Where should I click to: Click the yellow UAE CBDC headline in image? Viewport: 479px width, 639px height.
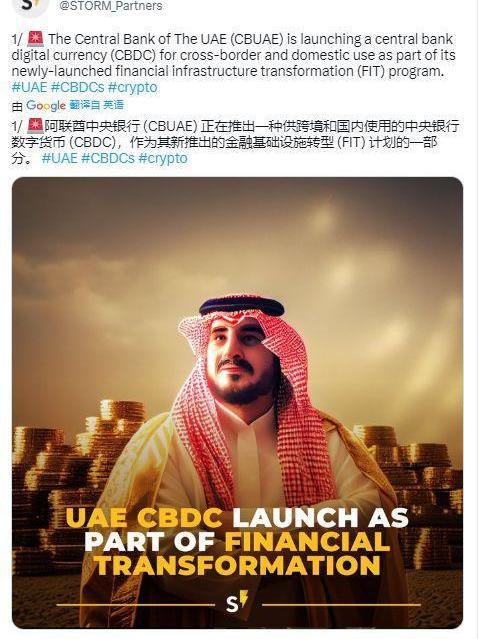(x=144, y=518)
